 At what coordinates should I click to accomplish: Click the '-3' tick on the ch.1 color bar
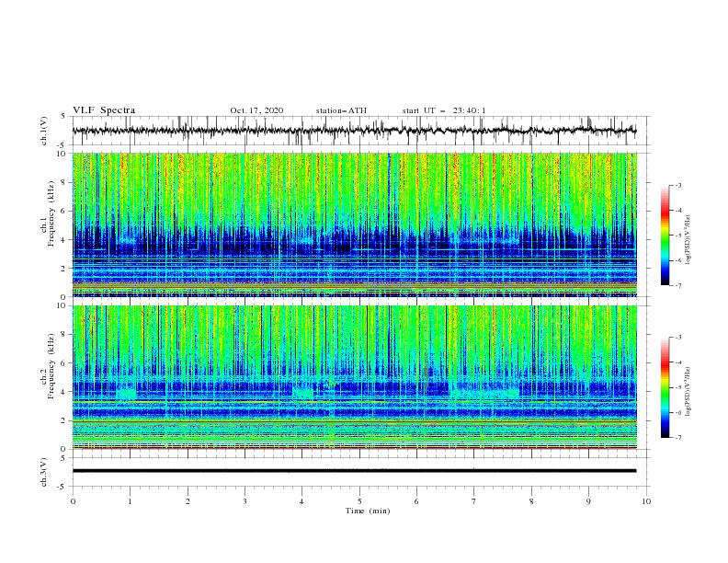[x=677, y=185]
